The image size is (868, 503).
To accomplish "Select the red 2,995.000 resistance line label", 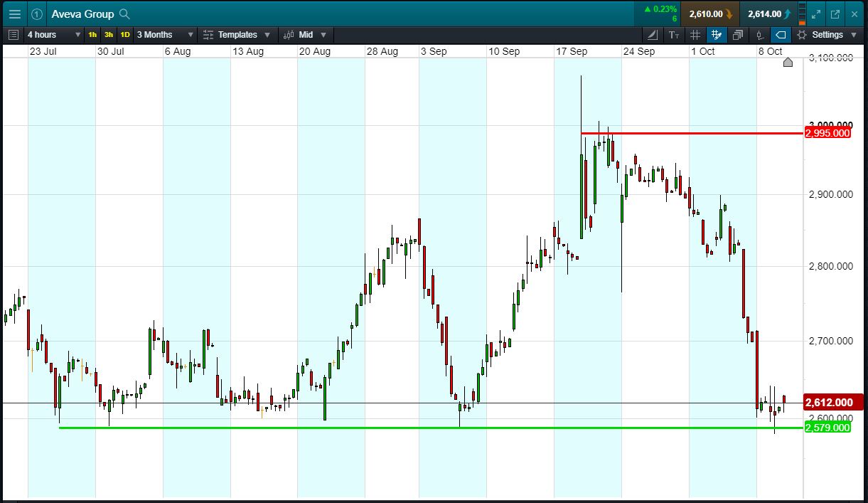I will click(x=827, y=133).
